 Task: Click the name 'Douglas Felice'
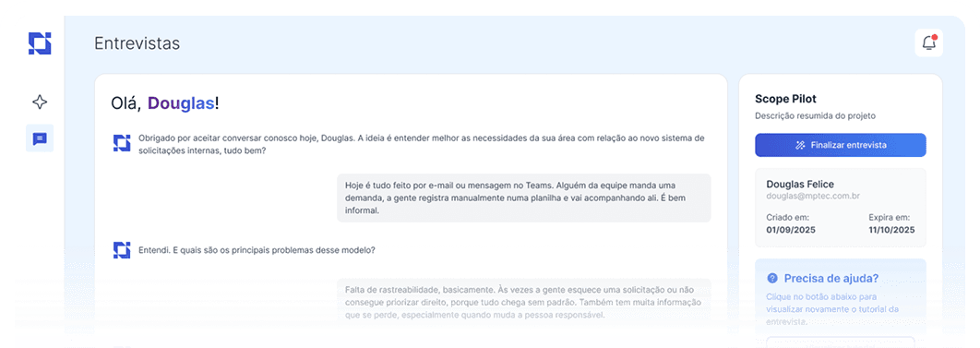tap(800, 184)
